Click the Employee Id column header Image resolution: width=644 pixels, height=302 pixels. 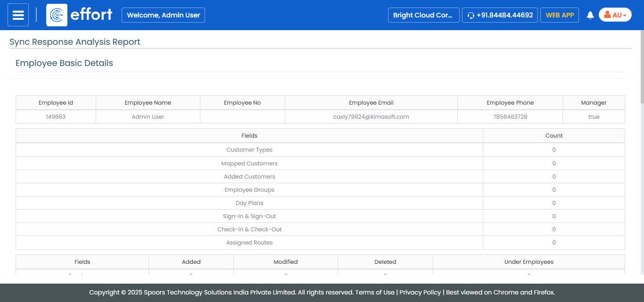[x=56, y=103]
